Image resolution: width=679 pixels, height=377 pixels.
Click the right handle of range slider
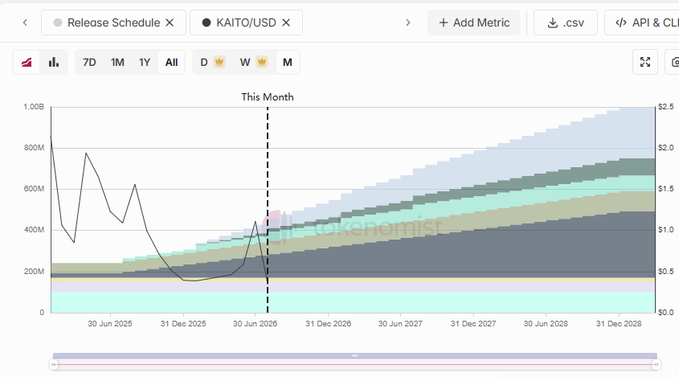656,365
